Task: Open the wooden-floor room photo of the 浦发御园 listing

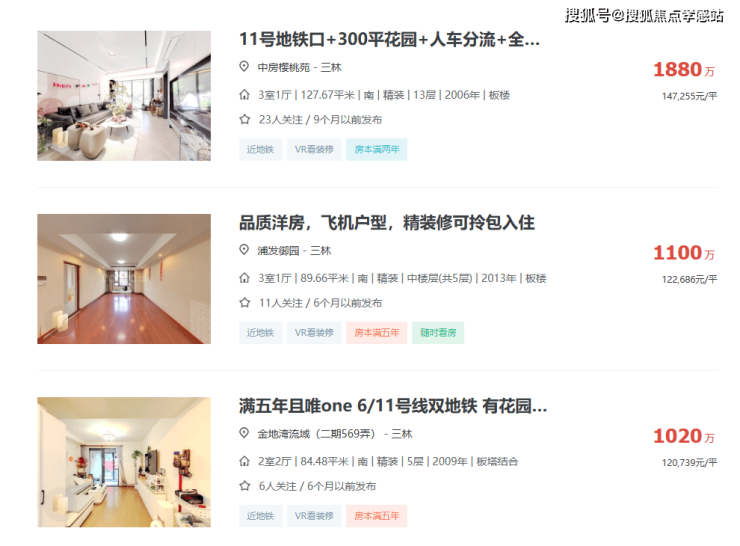Action: point(124,279)
